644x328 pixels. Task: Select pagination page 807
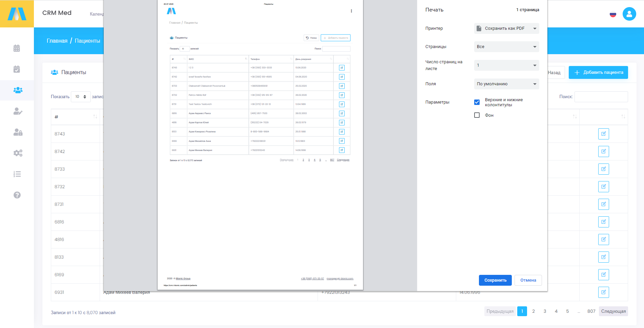pos(591,311)
